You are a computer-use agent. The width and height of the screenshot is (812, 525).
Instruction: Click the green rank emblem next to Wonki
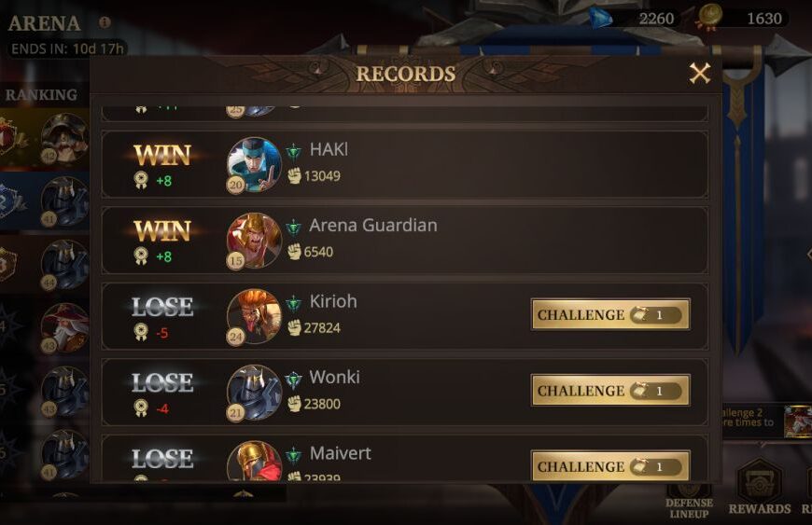tap(294, 380)
